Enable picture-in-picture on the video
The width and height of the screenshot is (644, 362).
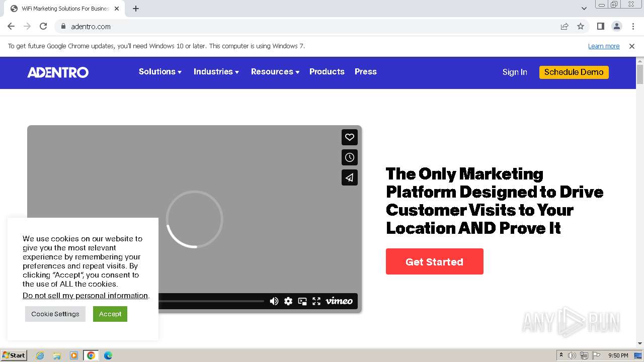(302, 301)
